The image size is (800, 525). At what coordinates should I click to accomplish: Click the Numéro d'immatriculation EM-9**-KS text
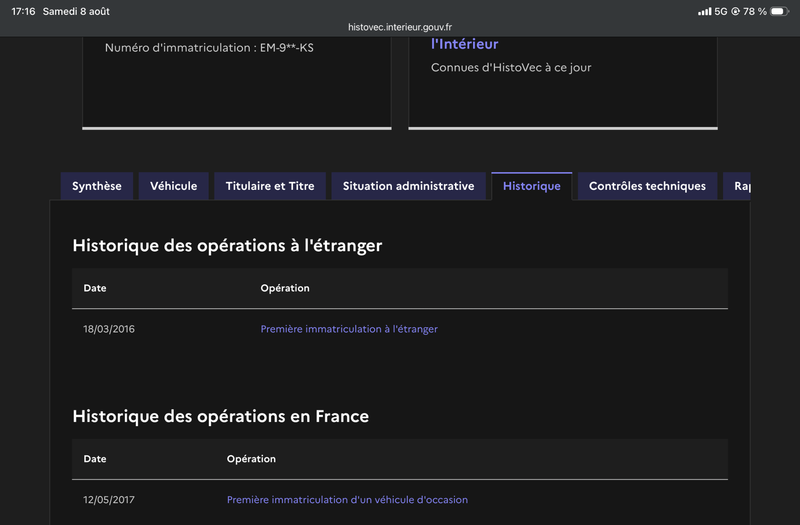pyautogui.click(x=209, y=48)
